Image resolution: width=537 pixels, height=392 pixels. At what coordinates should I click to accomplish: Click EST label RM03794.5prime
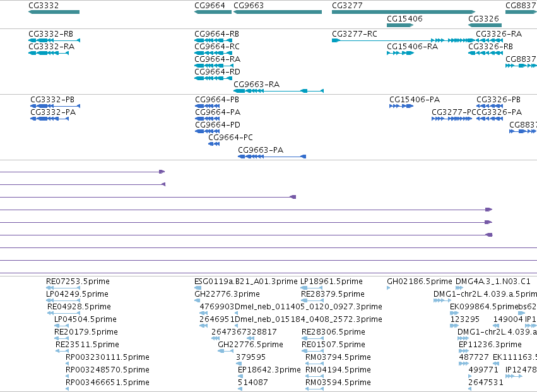click(x=338, y=357)
